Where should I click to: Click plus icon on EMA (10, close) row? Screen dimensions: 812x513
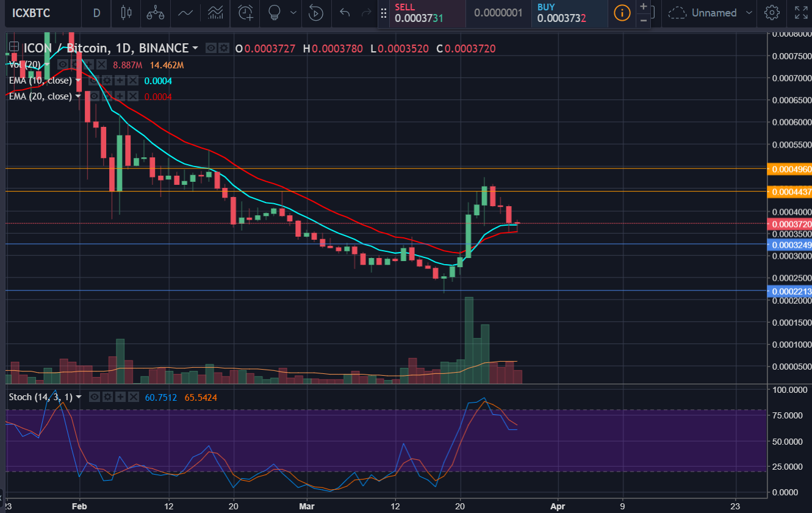tap(121, 81)
